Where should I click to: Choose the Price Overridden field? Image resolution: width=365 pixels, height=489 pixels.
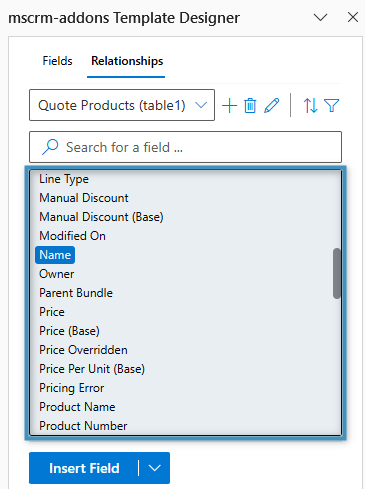tap(83, 350)
